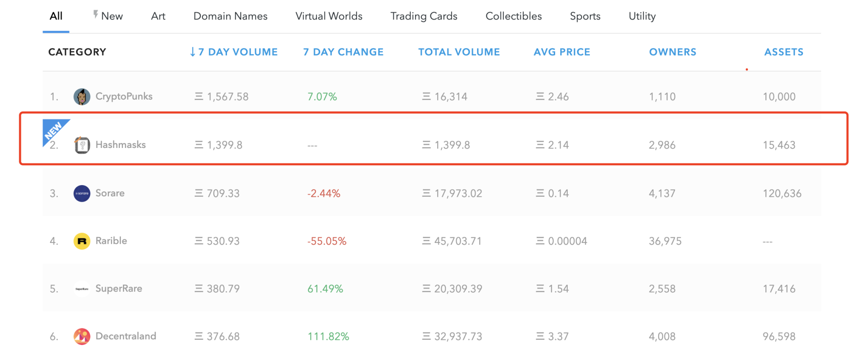
Task: Select Sorare change value -2.44%
Action: 324,194
